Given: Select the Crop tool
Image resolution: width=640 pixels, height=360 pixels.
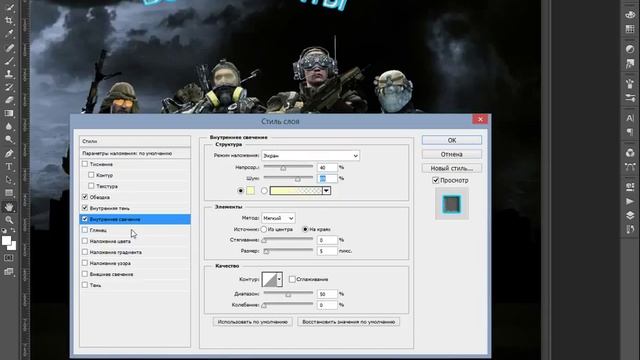Looking at the screenshot, I should (x=9, y=20).
